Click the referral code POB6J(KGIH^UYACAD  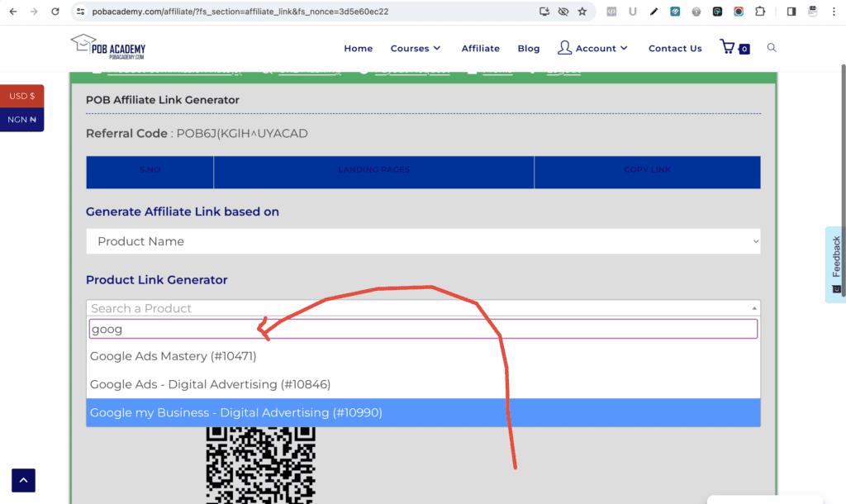click(242, 133)
